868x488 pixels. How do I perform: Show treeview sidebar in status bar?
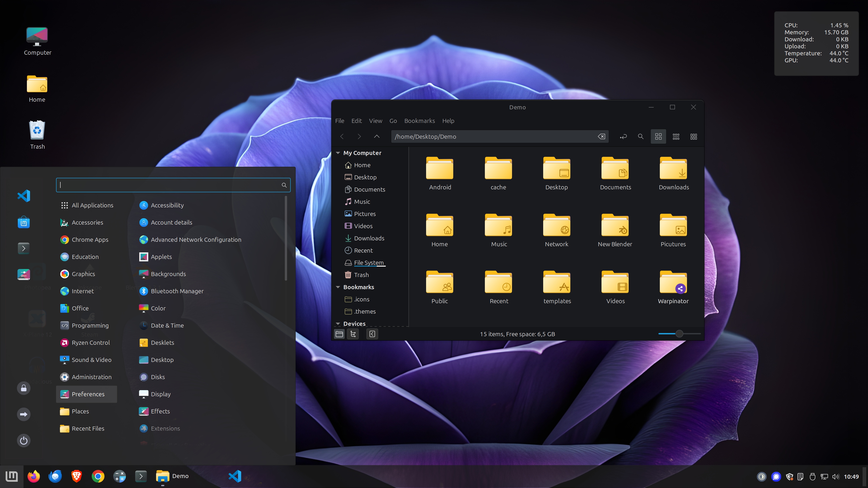tap(353, 334)
